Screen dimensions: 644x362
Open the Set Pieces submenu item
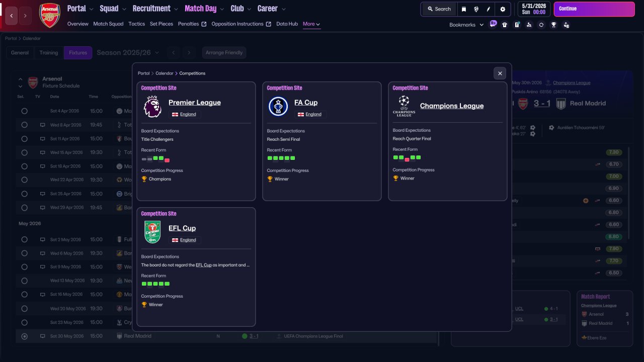tap(162, 24)
